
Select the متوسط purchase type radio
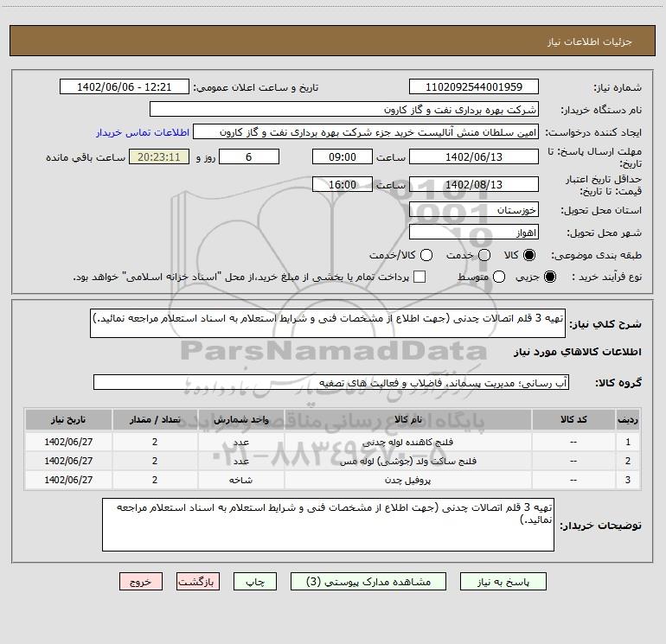[x=499, y=277]
